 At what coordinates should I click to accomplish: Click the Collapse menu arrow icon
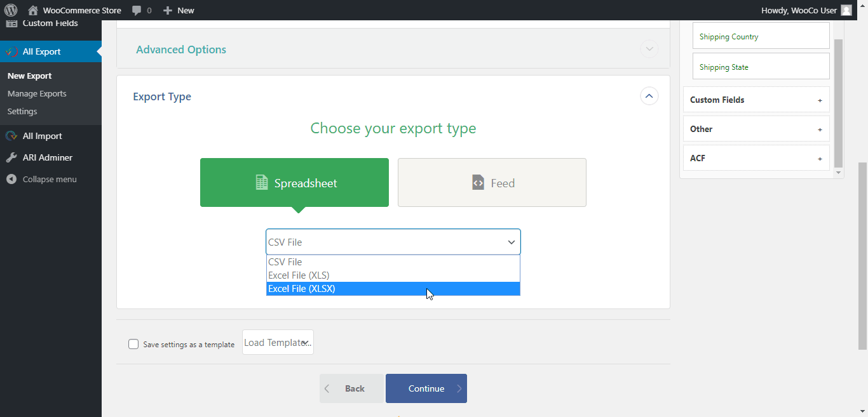tap(11, 179)
